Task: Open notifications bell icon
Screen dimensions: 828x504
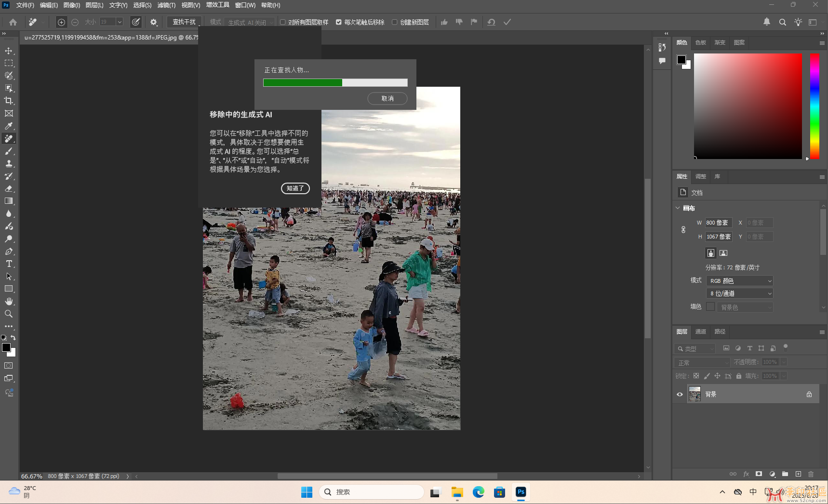Action: point(767,22)
